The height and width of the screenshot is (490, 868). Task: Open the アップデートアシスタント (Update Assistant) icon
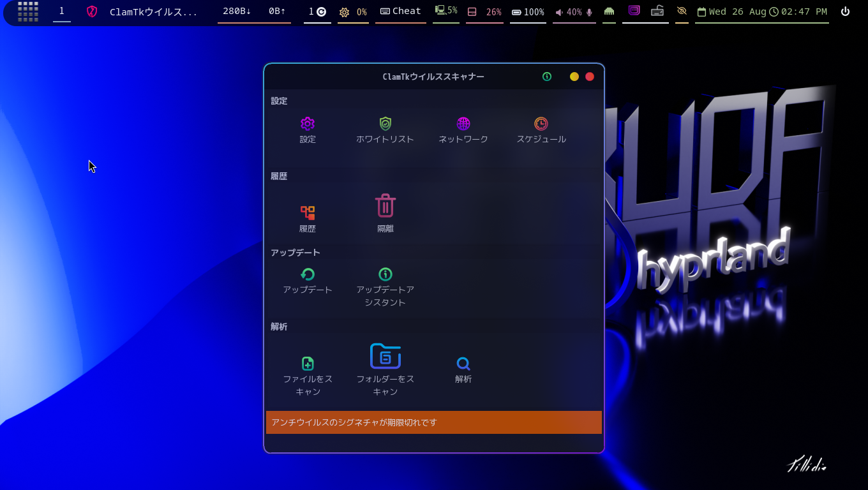(385, 274)
